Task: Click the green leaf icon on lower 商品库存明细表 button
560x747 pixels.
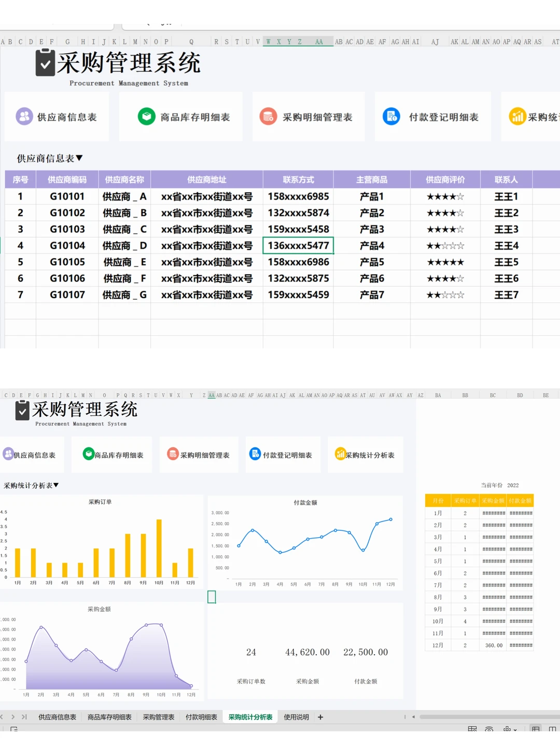Action: 88,454
